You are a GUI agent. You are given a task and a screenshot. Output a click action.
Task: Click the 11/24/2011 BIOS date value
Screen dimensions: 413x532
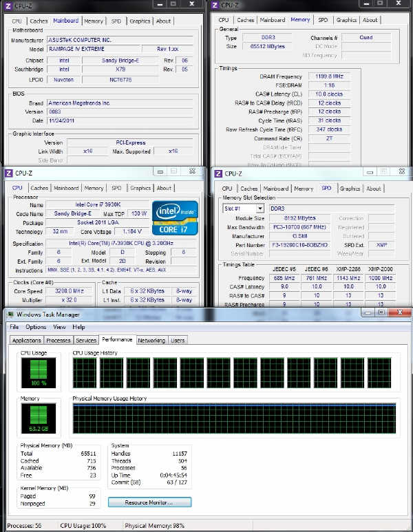coord(120,120)
